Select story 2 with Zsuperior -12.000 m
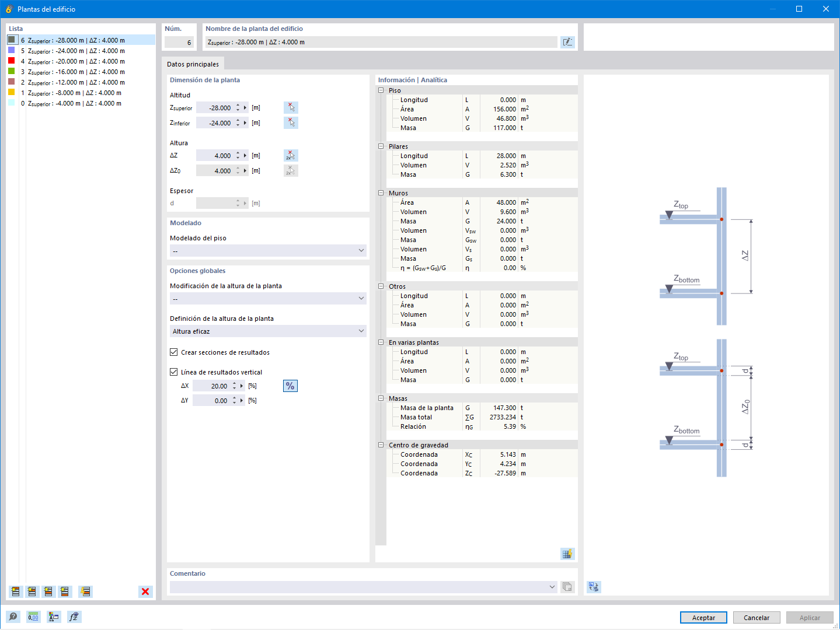Image resolution: width=840 pixels, height=630 pixels. click(x=81, y=82)
